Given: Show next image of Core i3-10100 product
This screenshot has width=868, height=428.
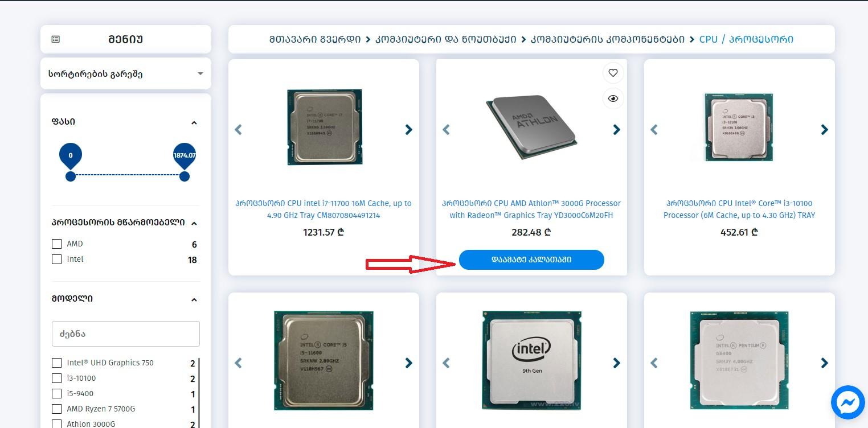Looking at the screenshot, I should point(824,130).
